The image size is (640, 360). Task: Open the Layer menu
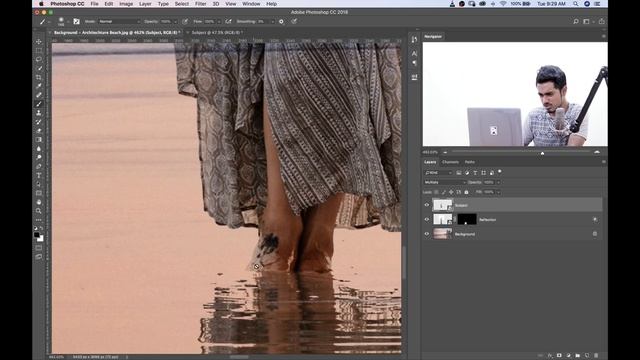[x=145, y=4]
